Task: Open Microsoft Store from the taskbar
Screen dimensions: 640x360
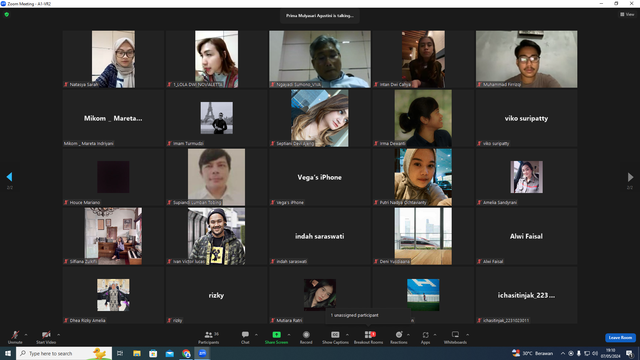Action: pyautogui.click(x=153, y=353)
